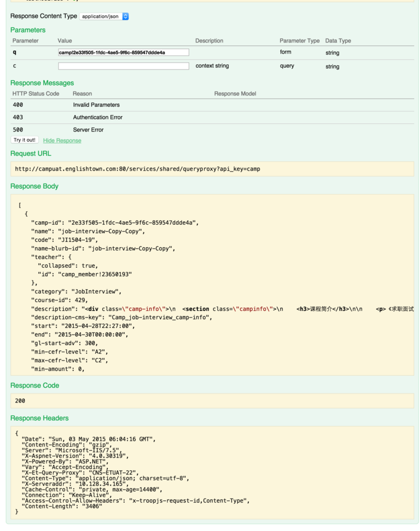Click the 500 status code cell
This screenshot has height=531, width=420.
pyautogui.click(x=18, y=130)
